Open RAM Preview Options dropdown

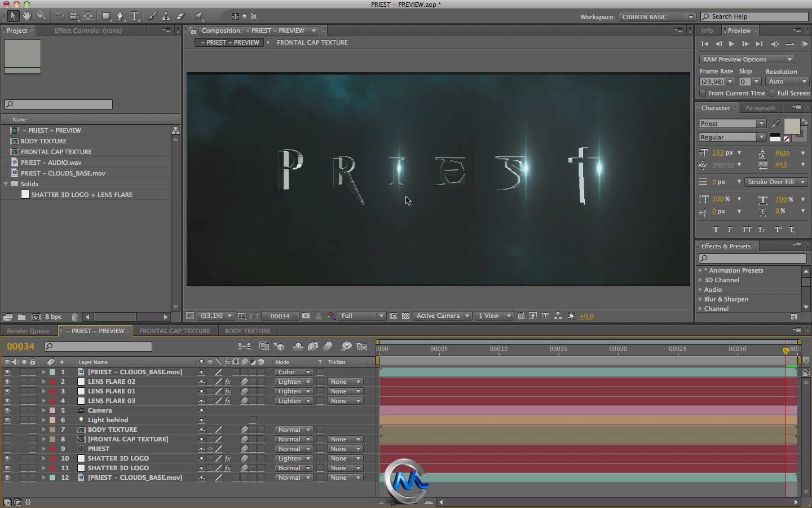click(747, 59)
